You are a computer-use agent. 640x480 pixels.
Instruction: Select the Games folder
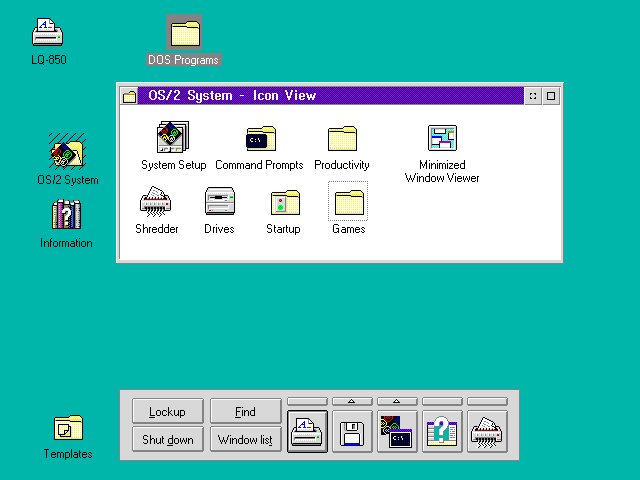(348, 201)
